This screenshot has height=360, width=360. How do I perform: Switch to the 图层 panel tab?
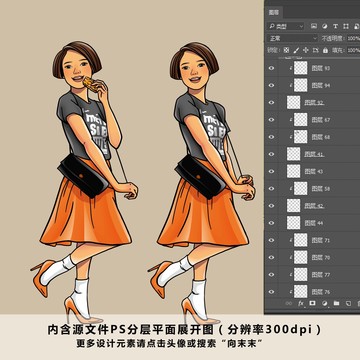pyautogui.click(x=274, y=13)
